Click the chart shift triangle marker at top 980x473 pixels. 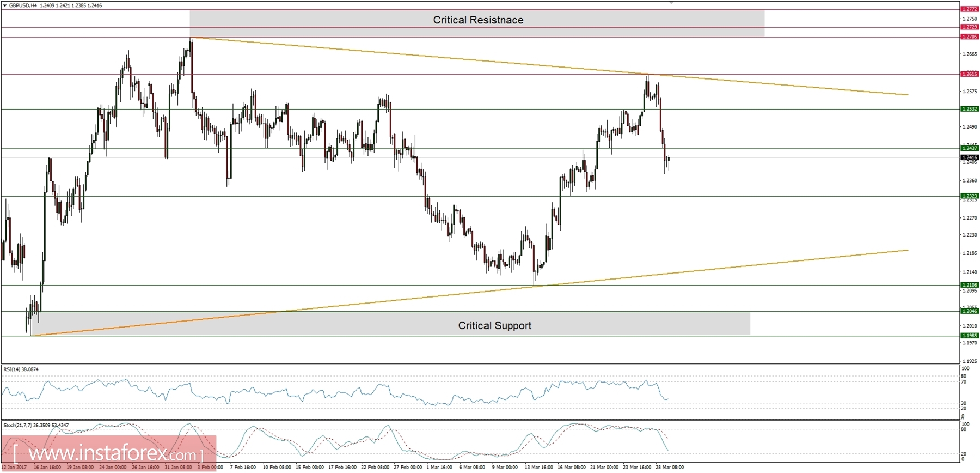pyautogui.click(x=671, y=3)
